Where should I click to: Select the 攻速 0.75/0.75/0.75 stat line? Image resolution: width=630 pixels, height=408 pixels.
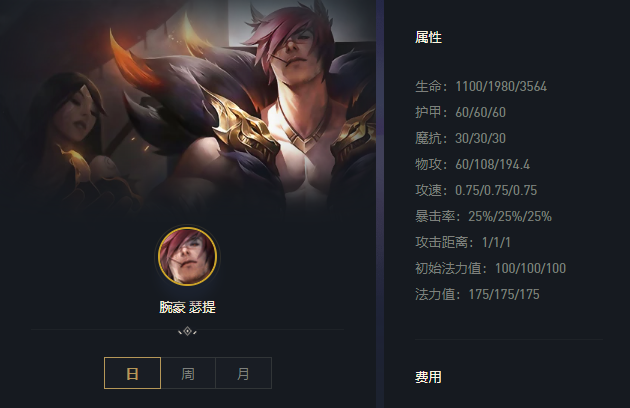click(476, 190)
